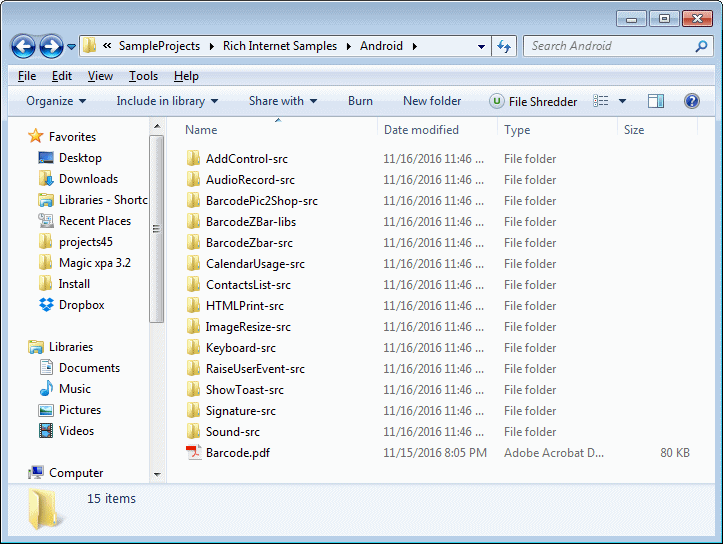Click the Barcode.pdf file icon
This screenshot has width=723, height=544.
[x=194, y=453]
